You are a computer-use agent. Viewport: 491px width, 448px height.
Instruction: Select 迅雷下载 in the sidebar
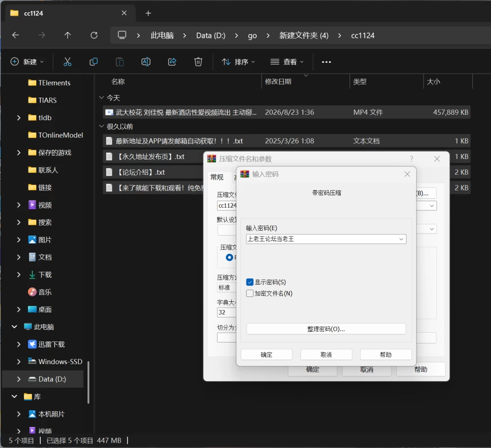pyautogui.click(x=52, y=344)
